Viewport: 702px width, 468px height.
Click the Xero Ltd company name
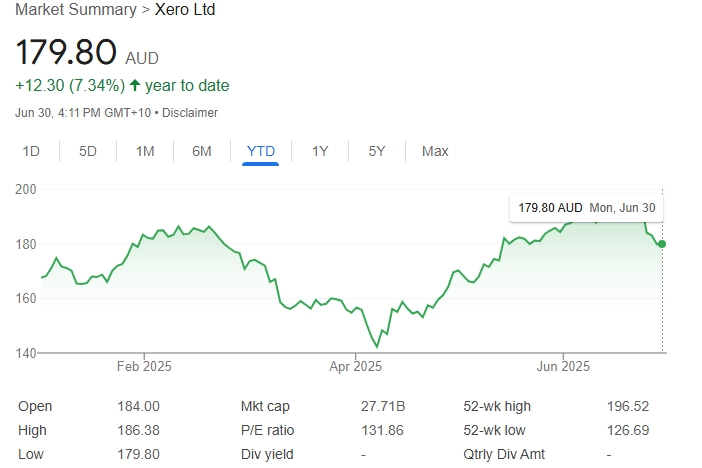coord(185,10)
